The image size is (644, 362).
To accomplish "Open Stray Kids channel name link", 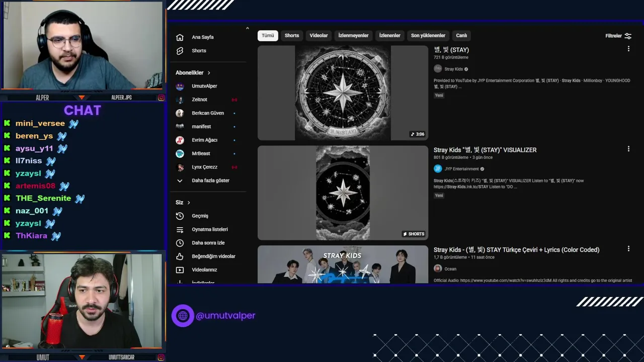I will [453, 69].
